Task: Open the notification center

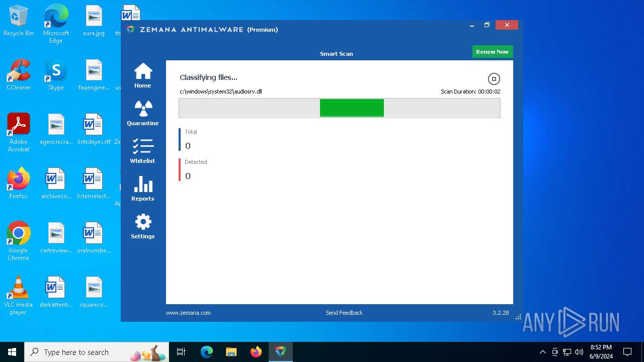Action: tap(627, 352)
